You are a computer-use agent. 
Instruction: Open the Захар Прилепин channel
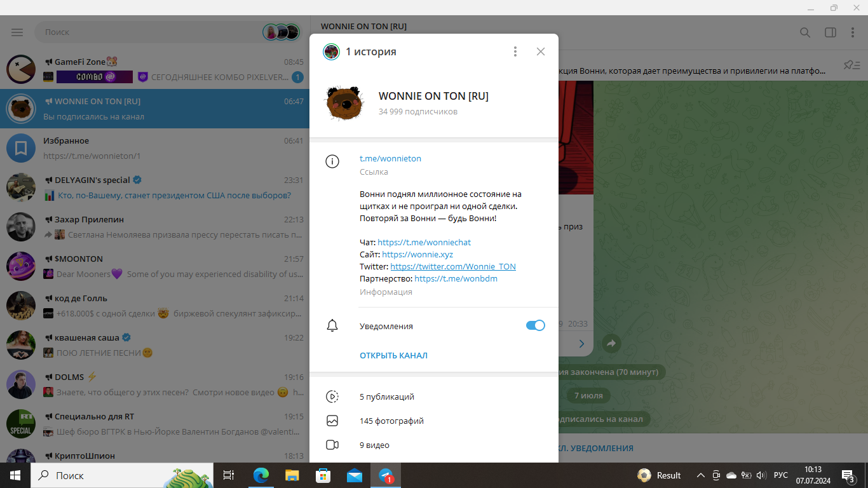click(x=155, y=227)
